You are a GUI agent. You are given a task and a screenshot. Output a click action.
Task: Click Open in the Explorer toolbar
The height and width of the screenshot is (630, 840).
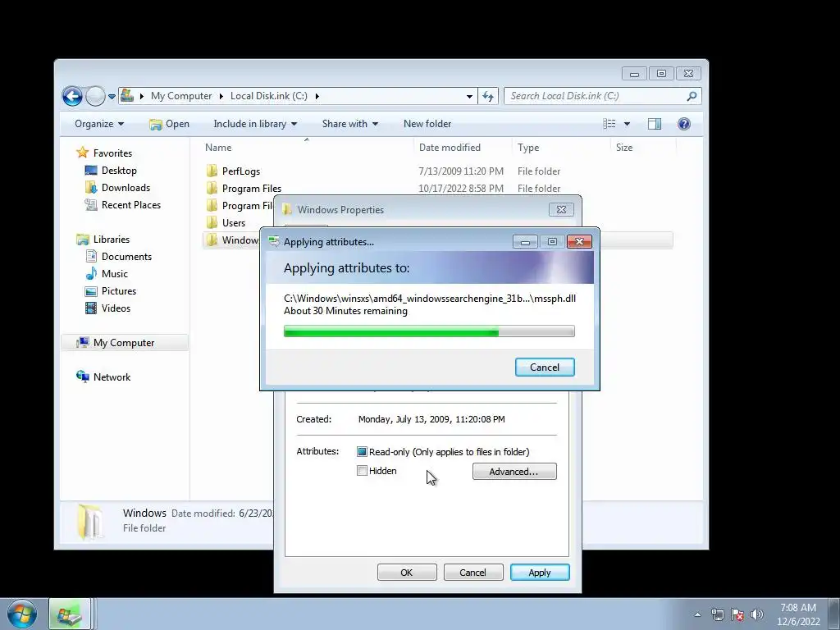point(169,124)
